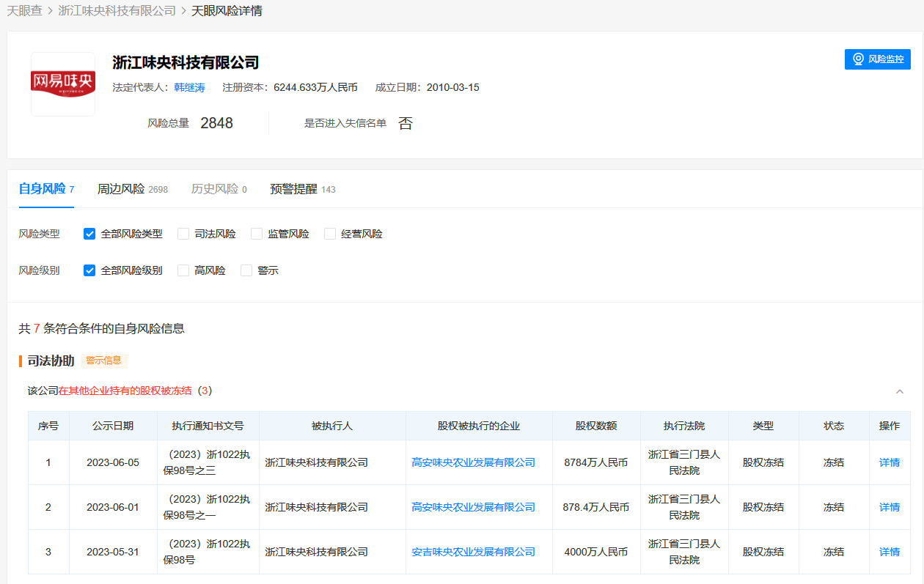This screenshot has width=924, height=584.
Task: Select the 8784万人民币 amount cell
Action: point(596,462)
